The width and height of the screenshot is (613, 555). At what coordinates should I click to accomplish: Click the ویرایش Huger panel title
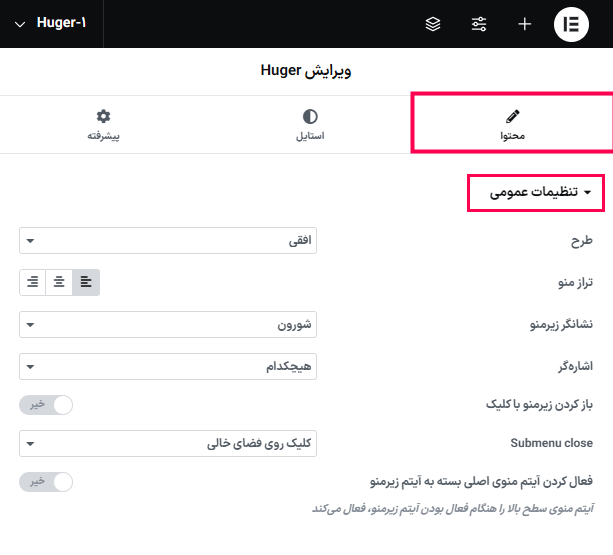pos(306,71)
